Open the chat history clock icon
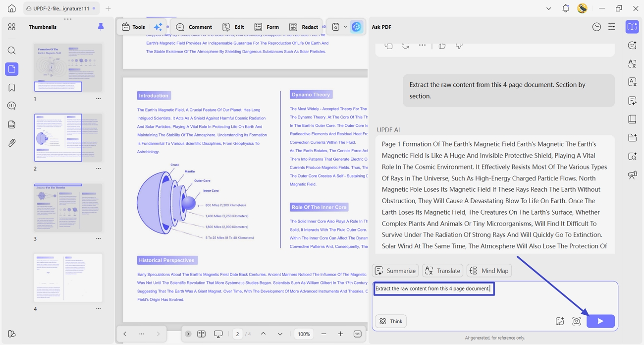The image size is (644, 345). (x=596, y=27)
